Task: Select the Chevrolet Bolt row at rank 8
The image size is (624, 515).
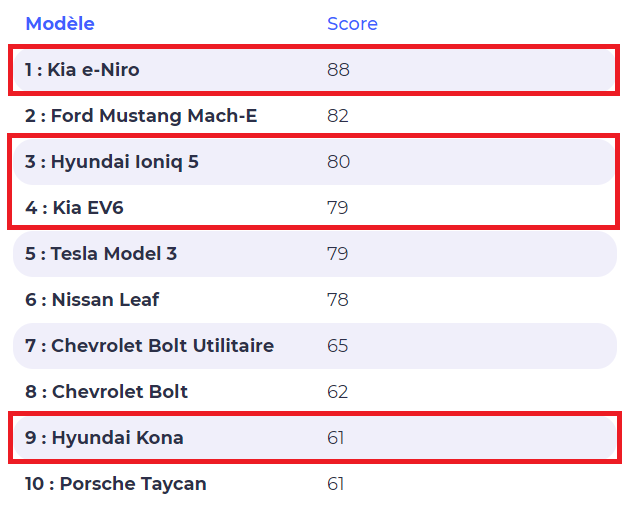Action: click(x=315, y=392)
